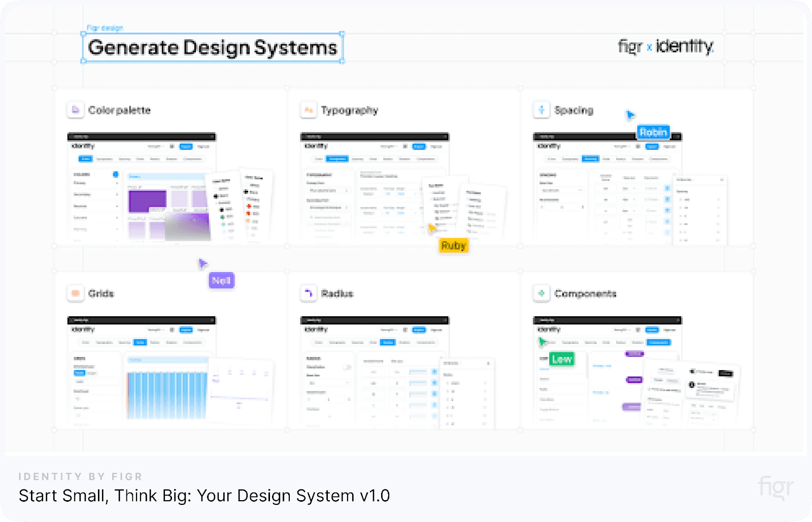Click the 'Neil' collaborator tag
Viewport: 812px width, 522px height.
tap(221, 280)
